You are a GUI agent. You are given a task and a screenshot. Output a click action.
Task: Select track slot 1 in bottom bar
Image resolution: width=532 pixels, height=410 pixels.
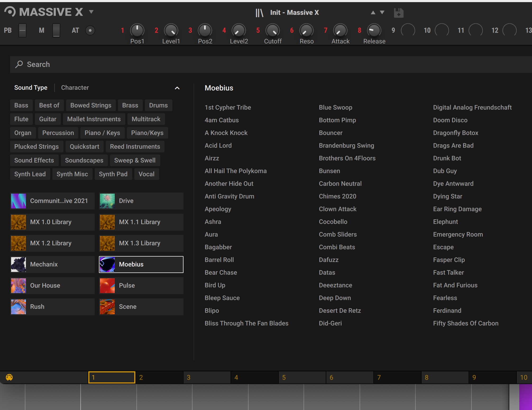112,377
